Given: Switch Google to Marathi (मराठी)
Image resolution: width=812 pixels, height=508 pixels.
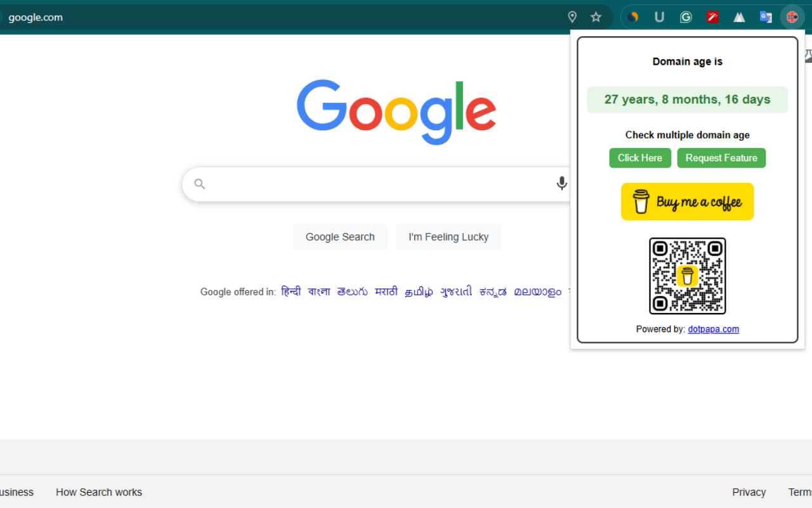Looking at the screenshot, I should tap(386, 291).
